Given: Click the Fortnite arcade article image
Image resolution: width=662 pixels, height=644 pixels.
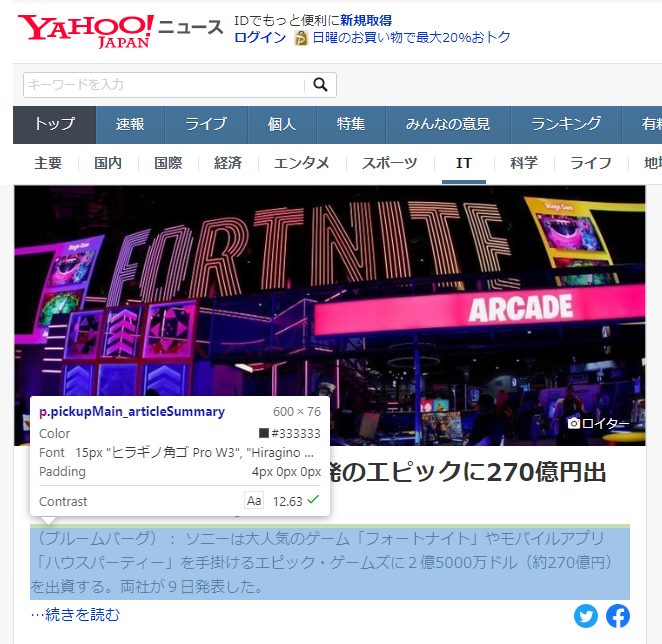Looking at the screenshot, I should (330, 315).
